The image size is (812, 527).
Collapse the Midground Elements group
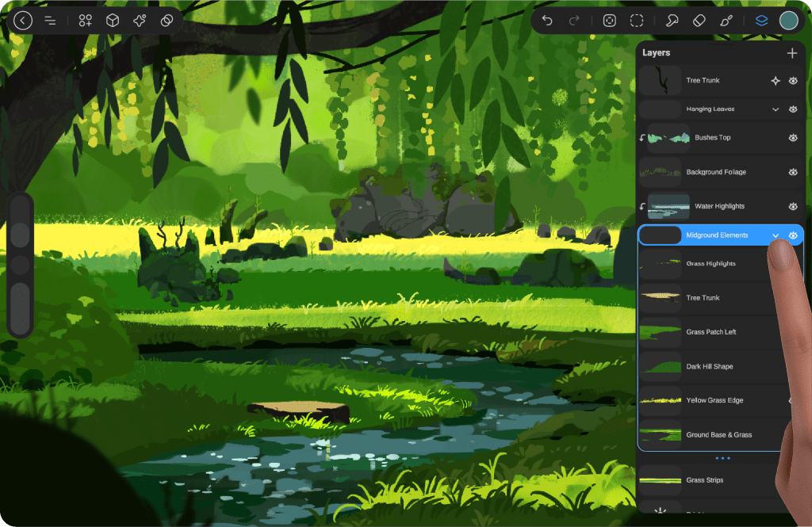[776, 235]
